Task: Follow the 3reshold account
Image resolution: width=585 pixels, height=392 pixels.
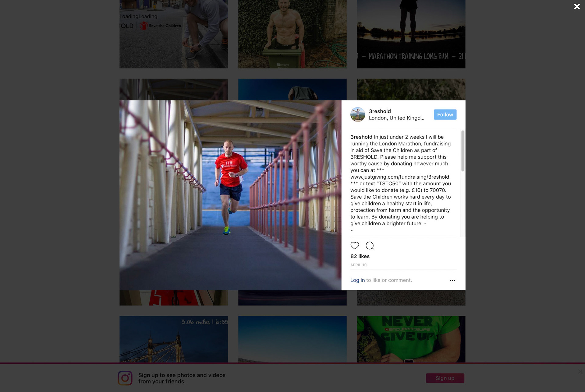Action: pos(445,114)
